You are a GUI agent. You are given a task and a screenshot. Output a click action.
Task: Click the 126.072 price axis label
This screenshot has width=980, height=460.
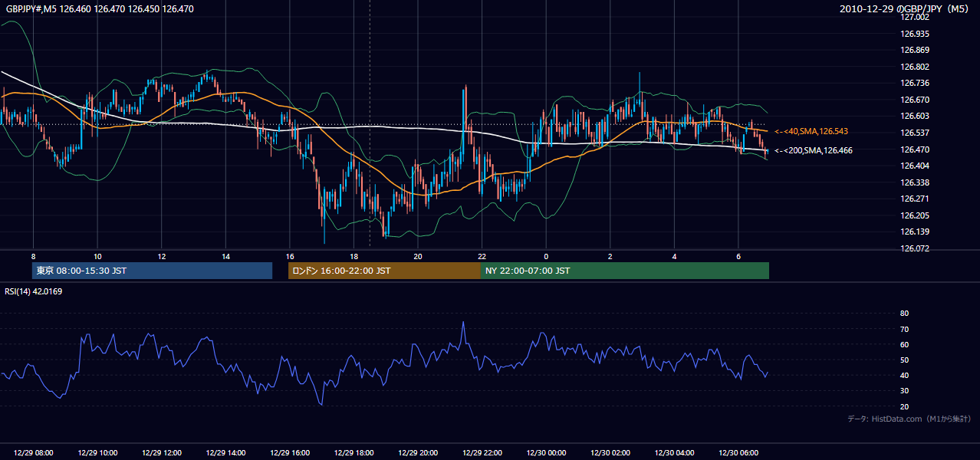[914, 248]
